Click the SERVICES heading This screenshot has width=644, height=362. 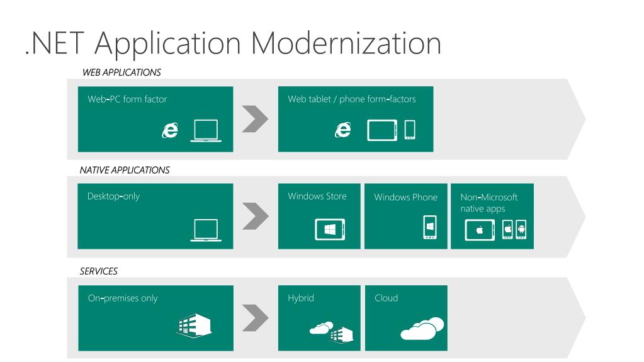99,271
